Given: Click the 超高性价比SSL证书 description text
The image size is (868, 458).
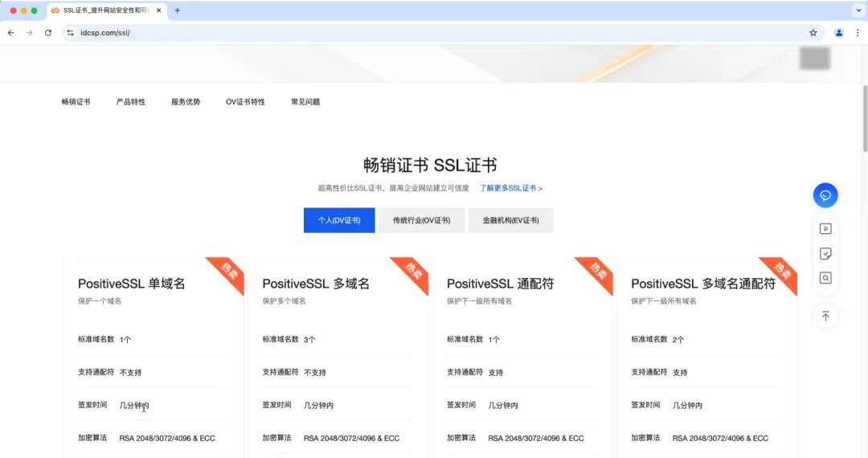Looking at the screenshot, I should click(393, 188).
